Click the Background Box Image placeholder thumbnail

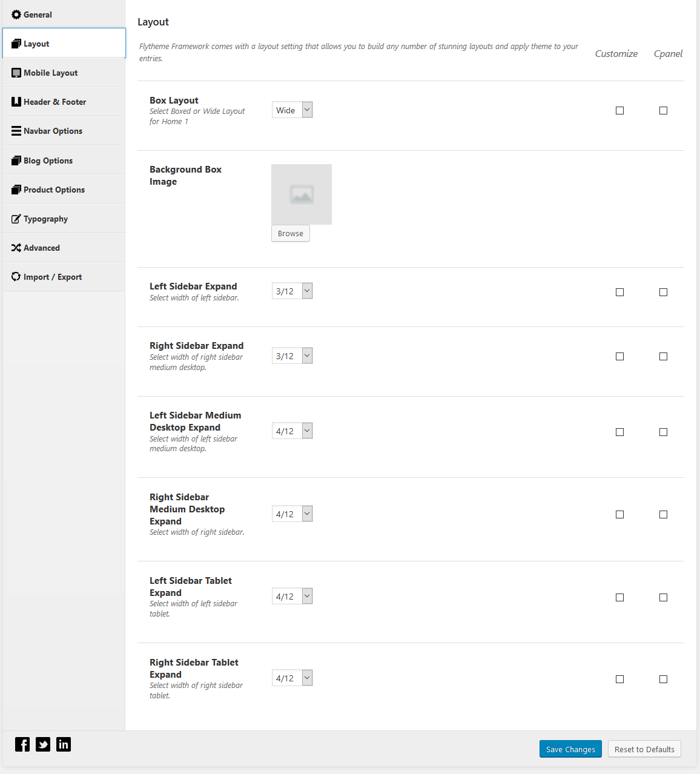click(x=302, y=194)
